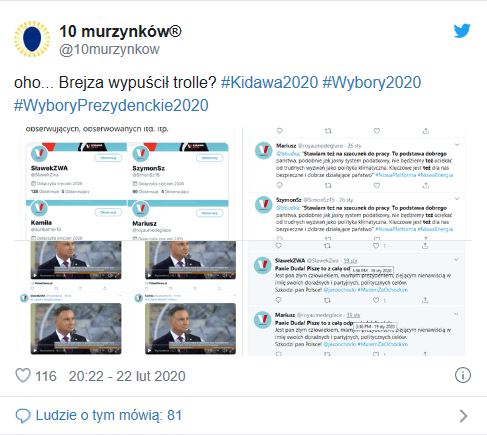
Task: Expand conversation with right chevron arrow
Action: (463, 416)
